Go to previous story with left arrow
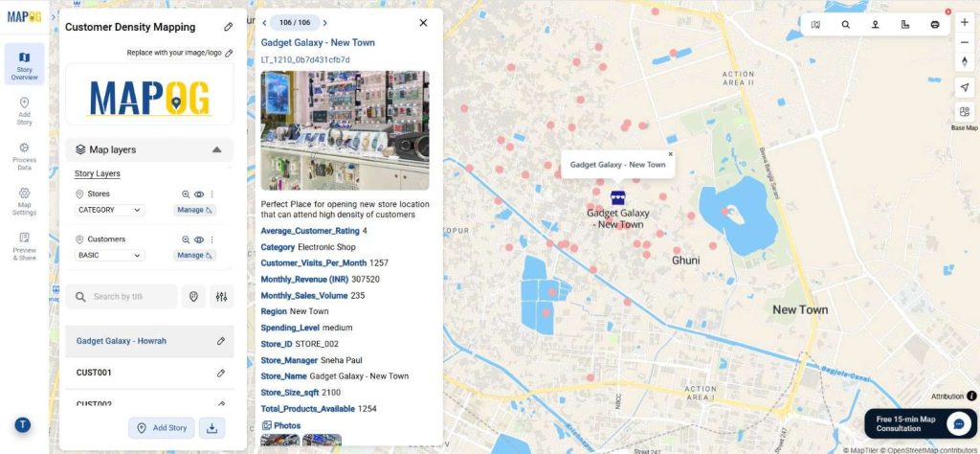This screenshot has width=980, height=454. click(264, 23)
